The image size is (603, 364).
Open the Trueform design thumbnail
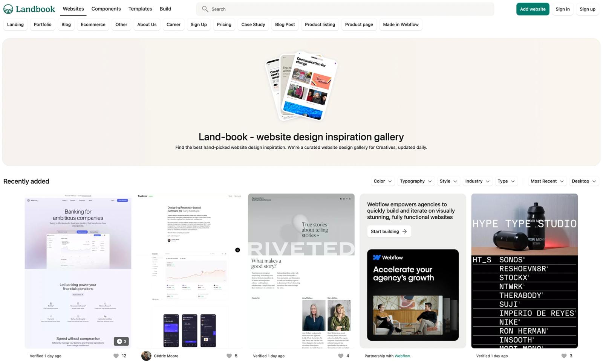[x=190, y=271]
